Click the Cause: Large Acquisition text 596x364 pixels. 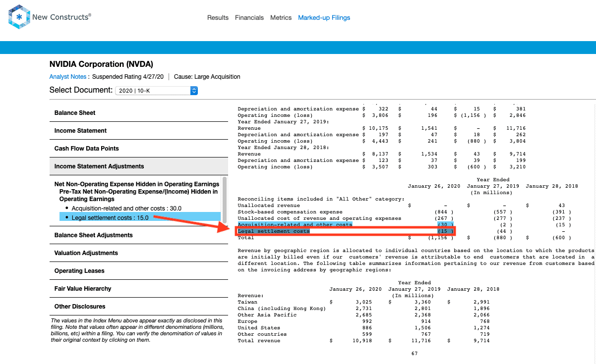click(207, 77)
